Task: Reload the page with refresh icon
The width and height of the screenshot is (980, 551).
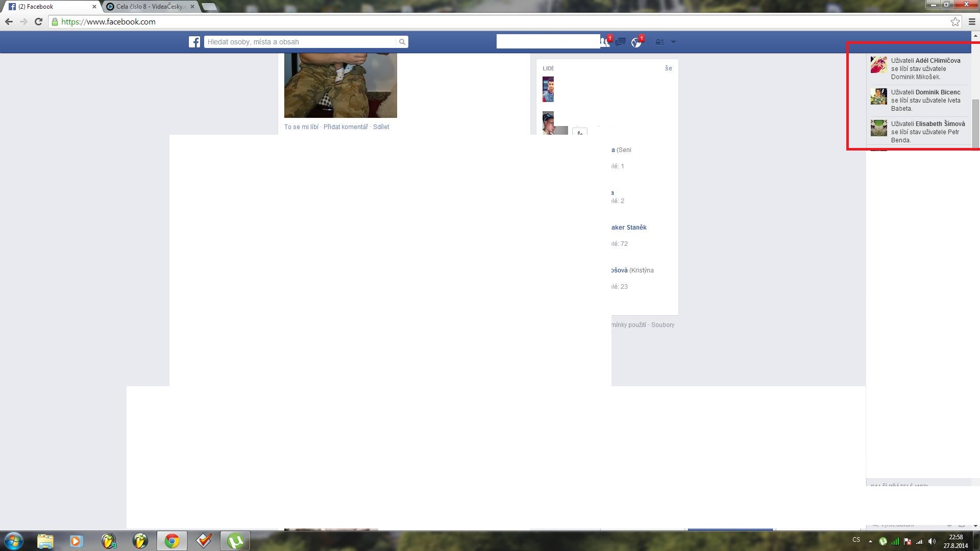Action: 38,21
